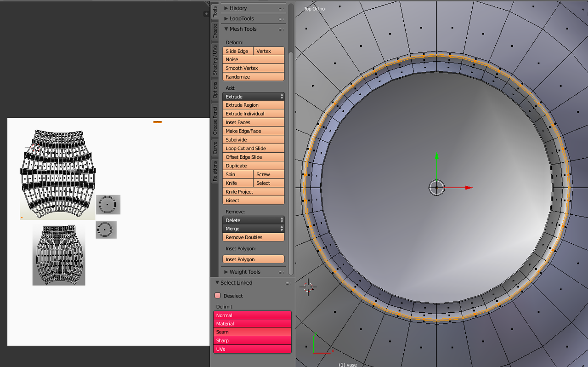Image resolution: width=588 pixels, height=367 pixels.
Task: Open the Merge dropdown menu
Action: (x=254, y=229)
